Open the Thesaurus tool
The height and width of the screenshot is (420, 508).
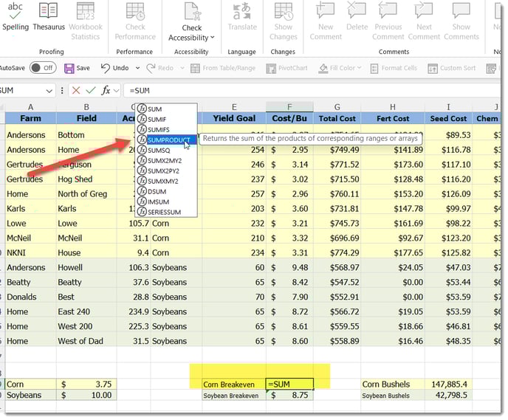[49, 16]
